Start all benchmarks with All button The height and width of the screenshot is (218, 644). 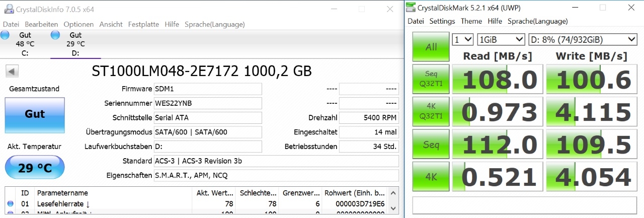coord(431,47)
